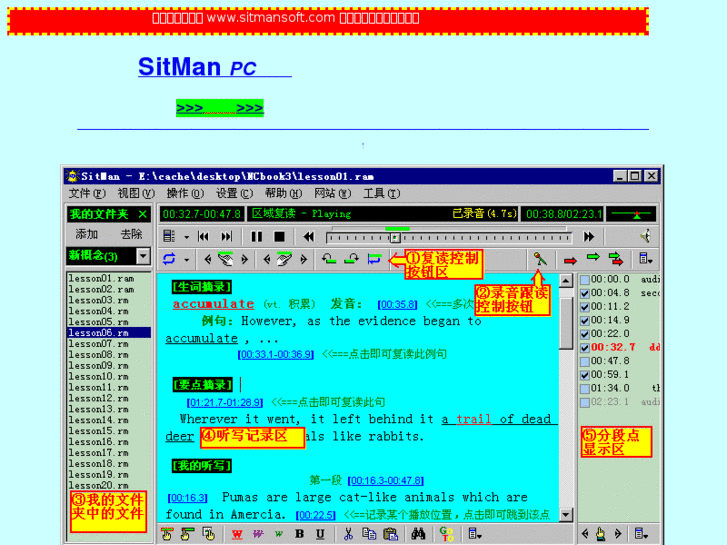Open the 工具(T) menu
The width and height of the screenshot is (727, 545).
click(381, 193)
